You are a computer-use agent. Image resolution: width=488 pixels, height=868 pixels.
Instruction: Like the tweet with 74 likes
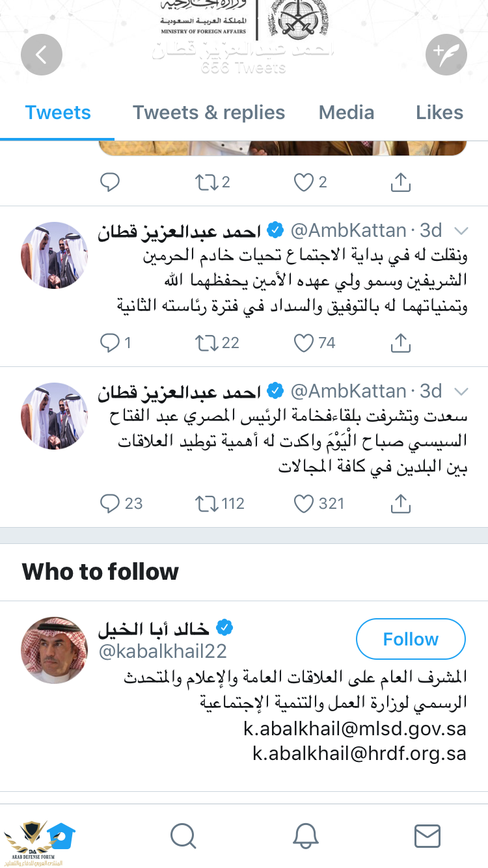click(304, 342)
